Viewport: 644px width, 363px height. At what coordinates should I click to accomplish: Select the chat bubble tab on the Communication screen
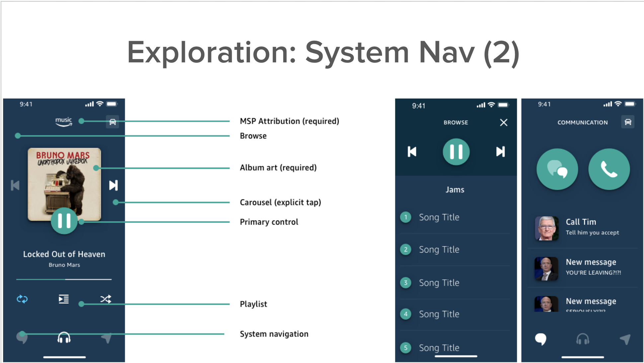[x=541, y=339]
